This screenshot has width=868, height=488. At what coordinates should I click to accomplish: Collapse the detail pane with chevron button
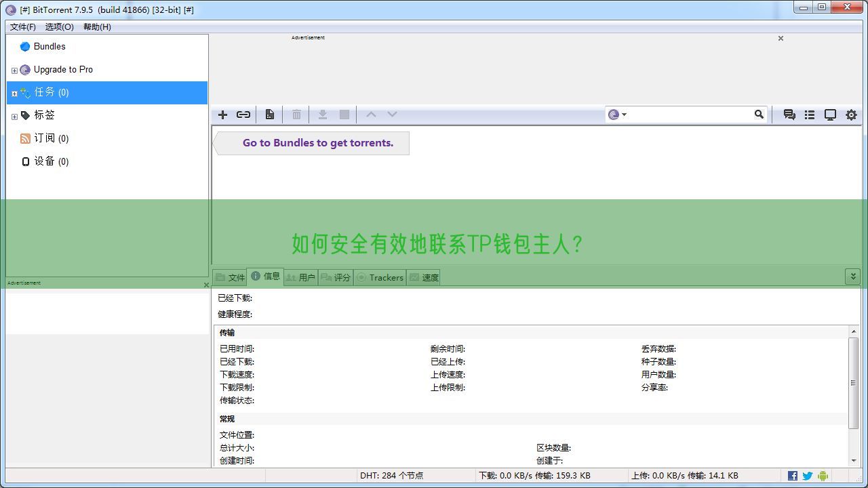pyautogui.click(x=853, y=276)
